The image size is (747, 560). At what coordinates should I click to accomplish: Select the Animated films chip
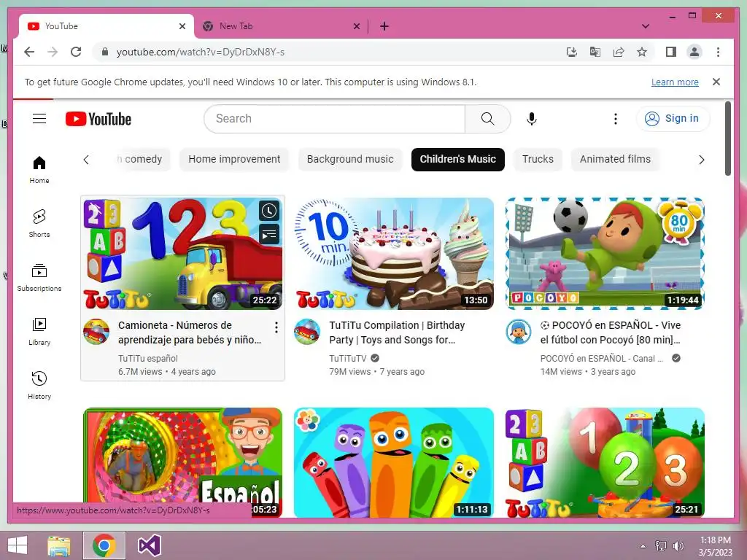tap(615, 159)
